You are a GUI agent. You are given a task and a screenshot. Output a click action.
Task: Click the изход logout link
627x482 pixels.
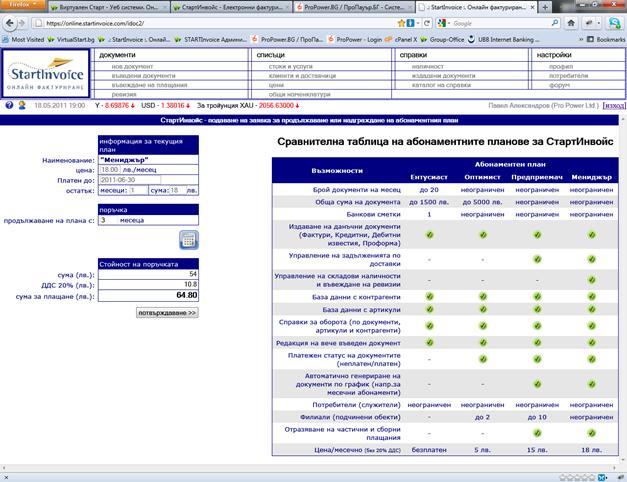pyautogui.click(x=614, y=106)
